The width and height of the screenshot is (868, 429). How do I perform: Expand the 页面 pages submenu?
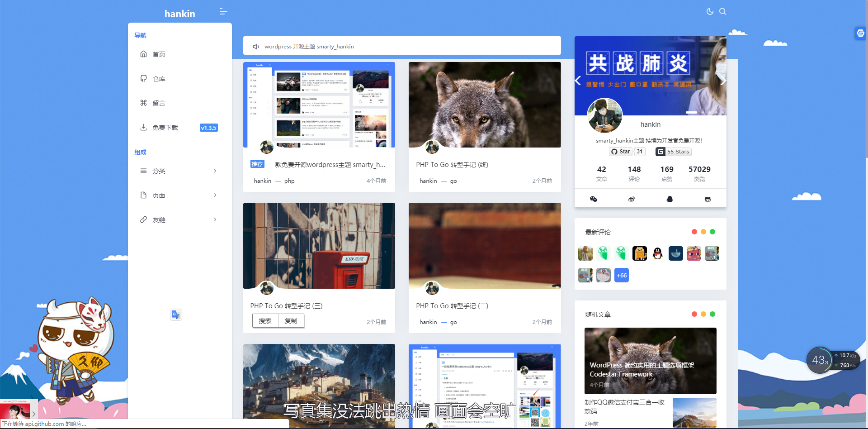pos(215,195)
